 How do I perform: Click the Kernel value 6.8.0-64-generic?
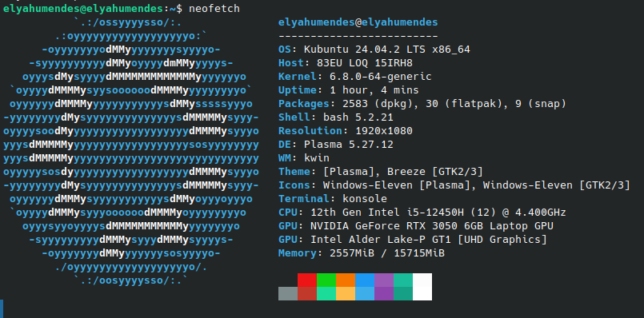click(380, 77)
